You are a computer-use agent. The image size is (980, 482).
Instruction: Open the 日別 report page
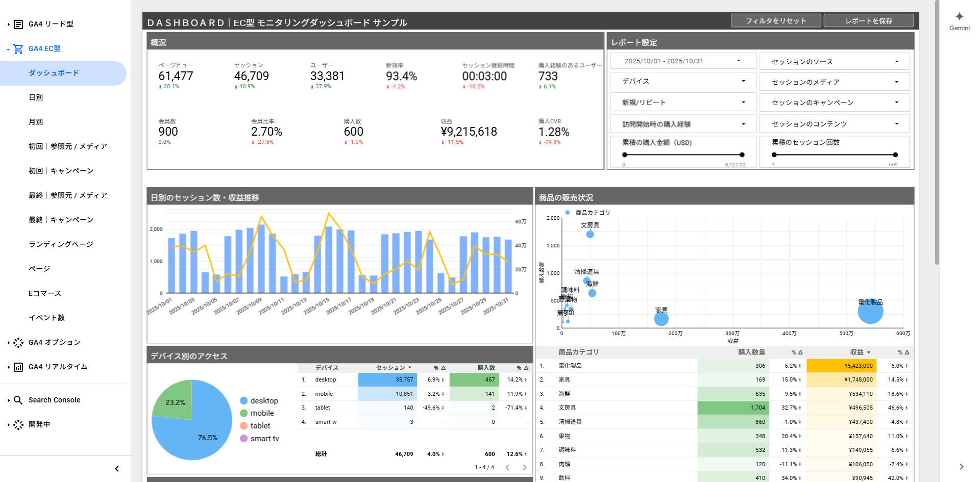click(36, 97)
